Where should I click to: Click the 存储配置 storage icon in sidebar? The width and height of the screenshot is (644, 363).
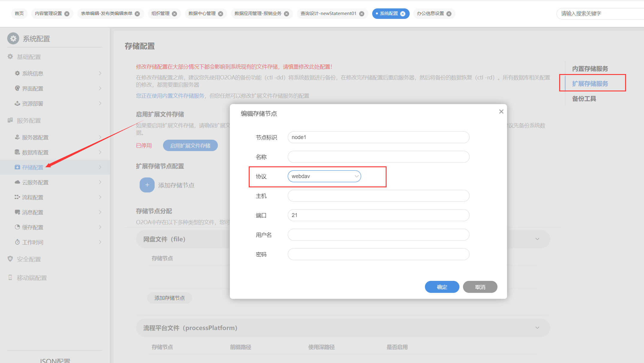(17, 167)
